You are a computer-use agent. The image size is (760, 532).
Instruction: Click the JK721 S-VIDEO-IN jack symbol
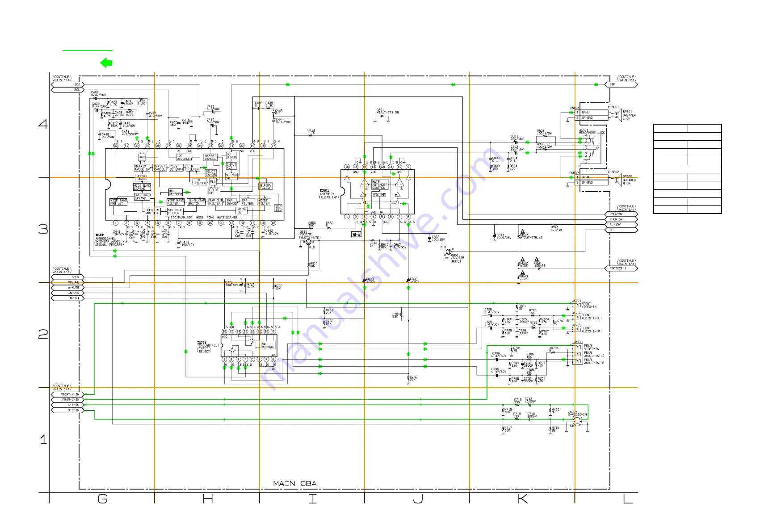(577, 421)
